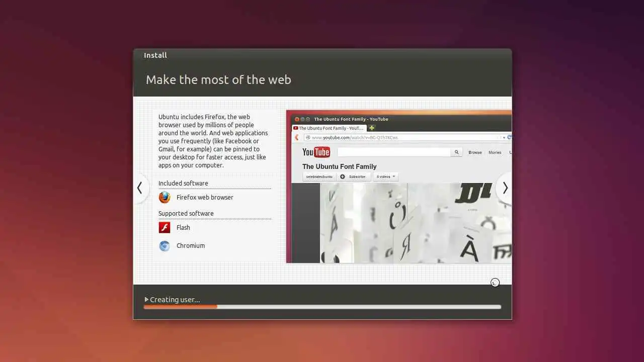
Task: Select the 'Chromium' label
Action: 191,246
